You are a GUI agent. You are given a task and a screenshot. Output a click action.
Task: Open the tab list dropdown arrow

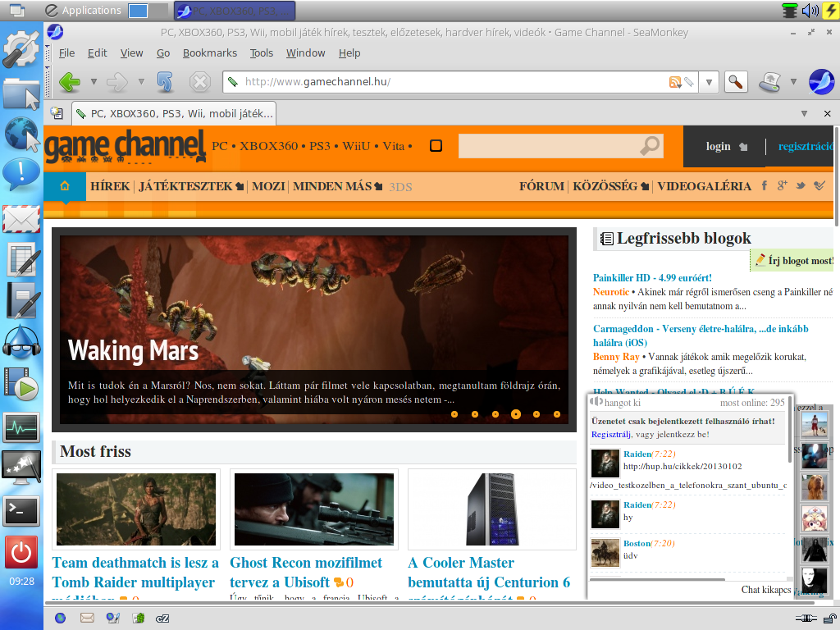804,113
